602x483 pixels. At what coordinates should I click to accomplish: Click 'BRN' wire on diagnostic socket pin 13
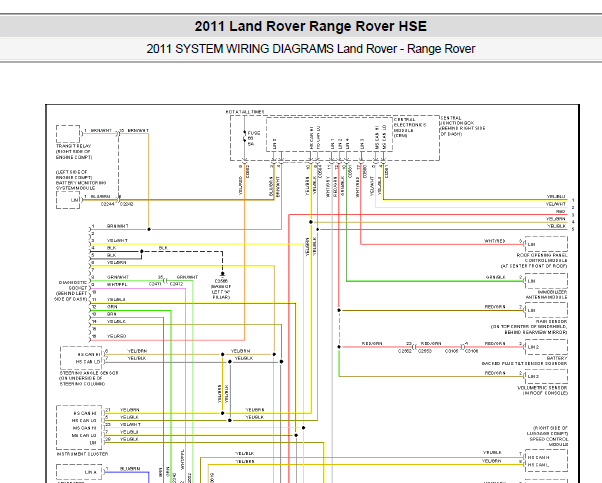(x=111, y=314)
